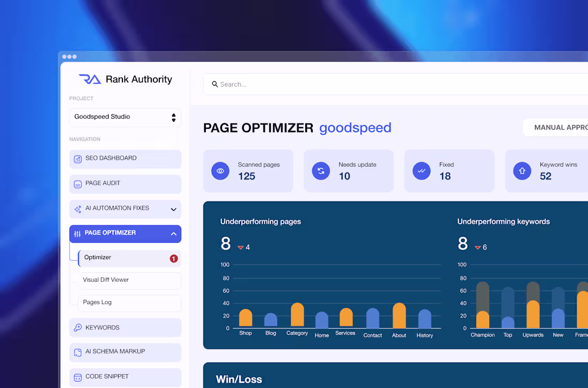Click the Home bar in pages chart
This screenshot has width=588, height=388.
point(322,320)
